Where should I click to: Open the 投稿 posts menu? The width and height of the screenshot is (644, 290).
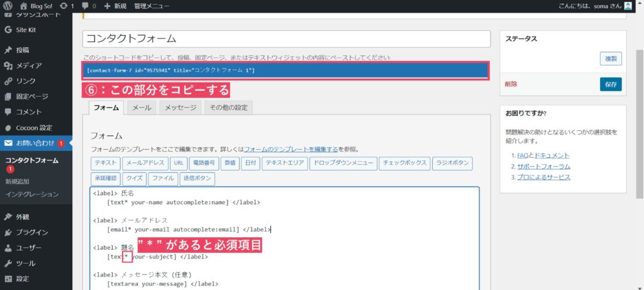click(22, 50)
